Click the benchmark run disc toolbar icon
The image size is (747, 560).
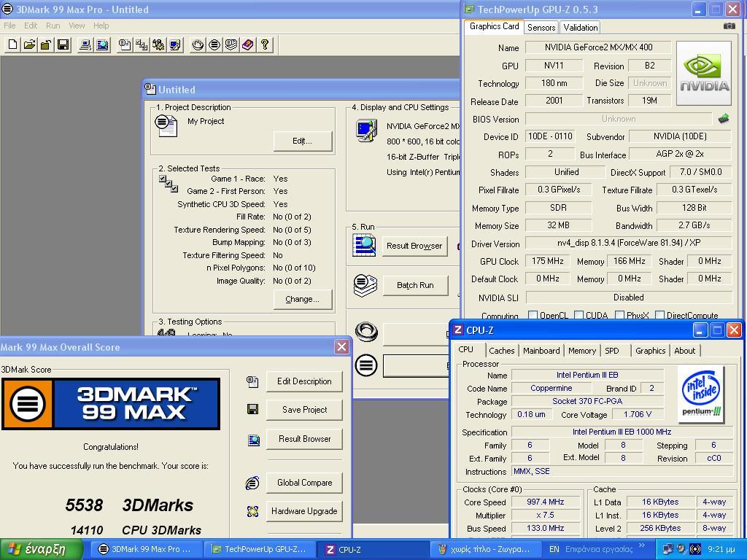tap(198, 45)
